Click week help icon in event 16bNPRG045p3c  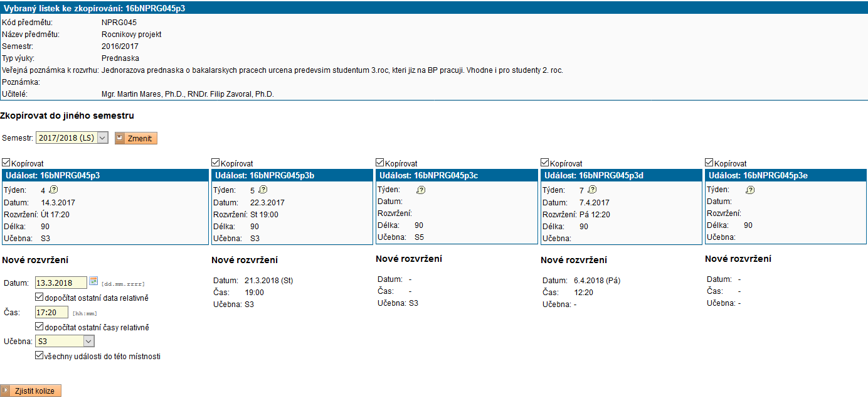pyautogui.click(x=421, y=190)
